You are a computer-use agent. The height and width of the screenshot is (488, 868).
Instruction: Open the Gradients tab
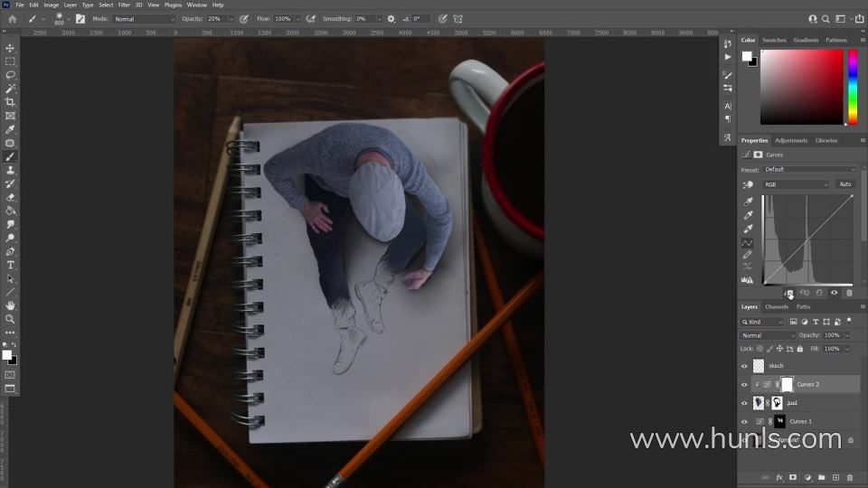(x=806, y=40)
